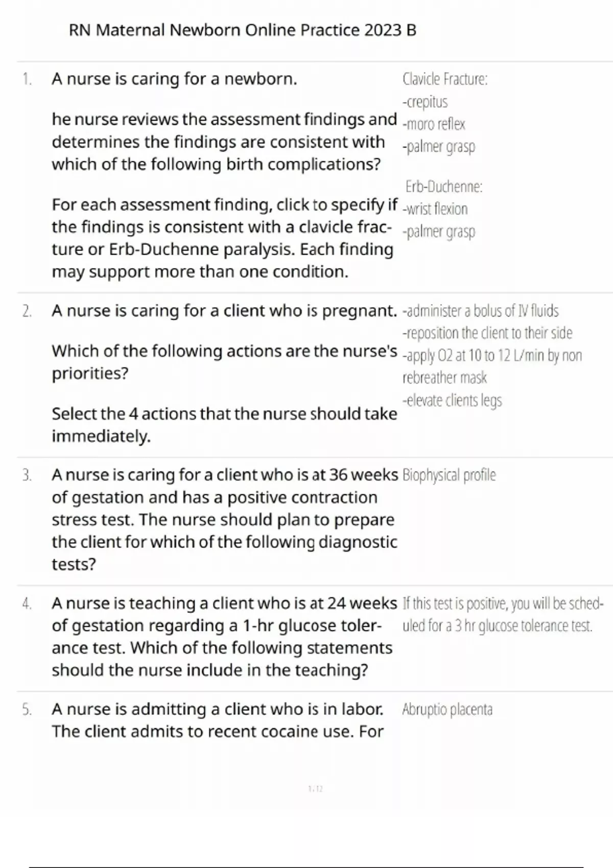Click question number 4 marker
The image size is (613, 868).
pos(27,604)
